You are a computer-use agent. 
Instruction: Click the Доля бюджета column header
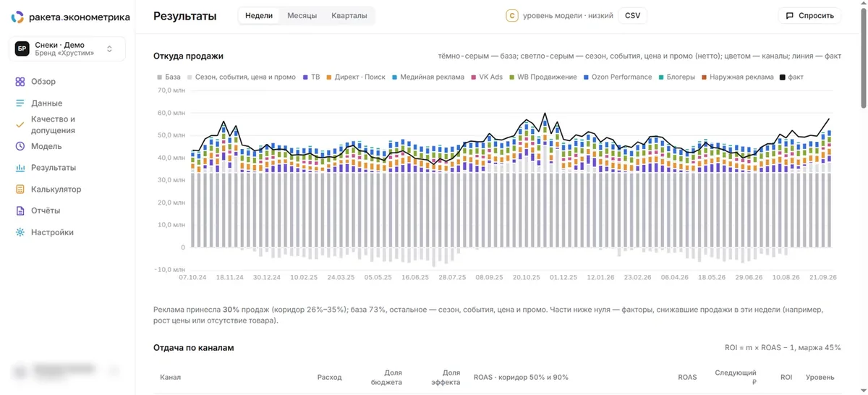(x=387, y=377)
